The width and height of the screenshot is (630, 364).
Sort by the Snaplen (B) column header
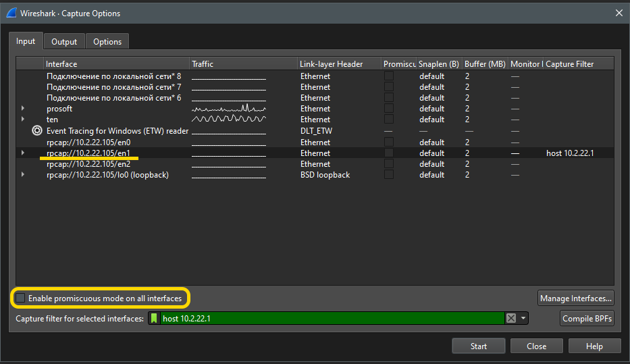(439, 64)
